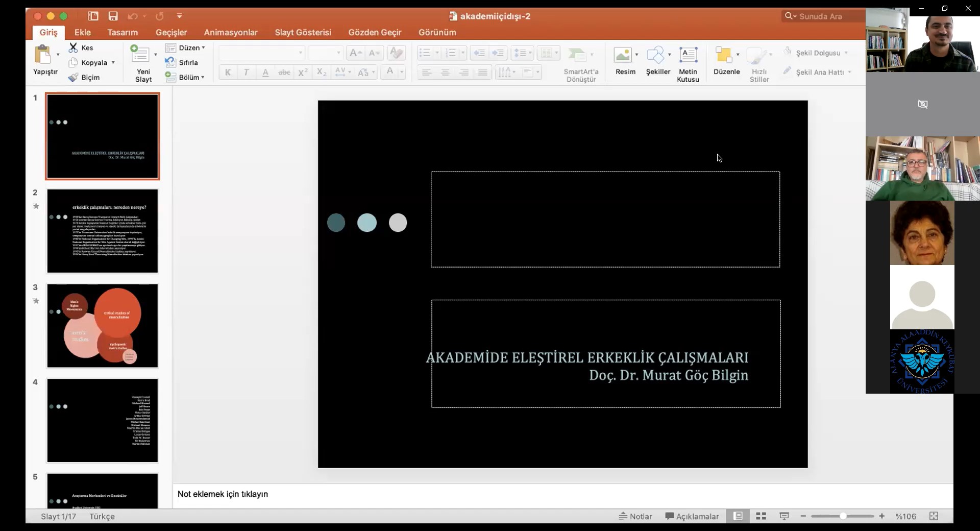This screenshot has width=980, height=531.
Task: Switch to slide sorter view icon
Action: 761,516
